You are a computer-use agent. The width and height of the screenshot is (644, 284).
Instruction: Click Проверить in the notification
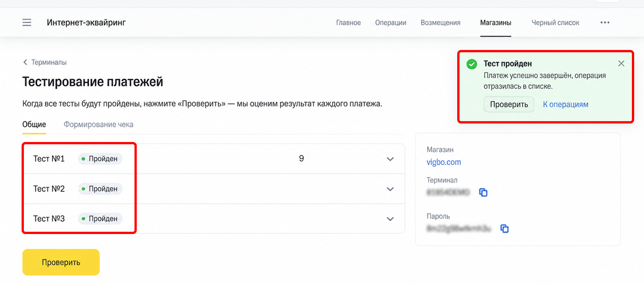point(509,105)
